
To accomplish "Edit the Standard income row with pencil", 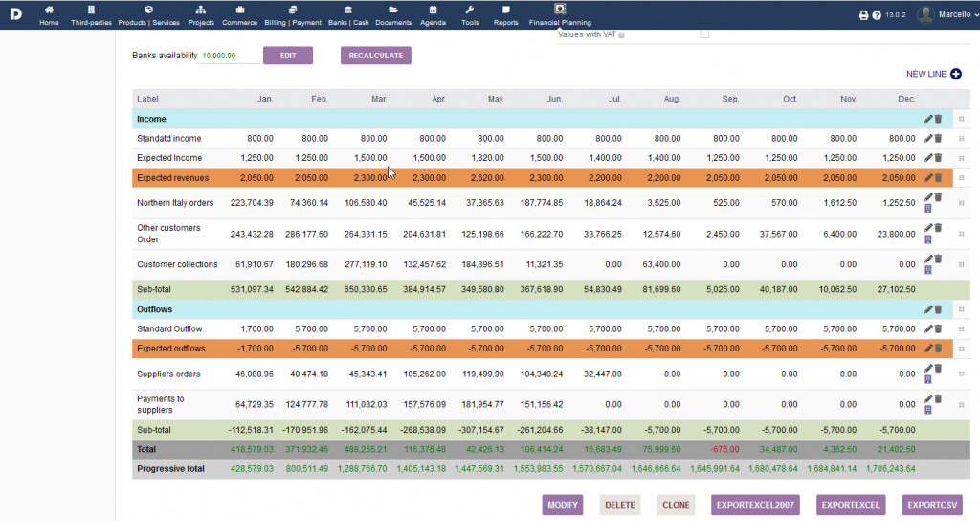I will point(927,138).
